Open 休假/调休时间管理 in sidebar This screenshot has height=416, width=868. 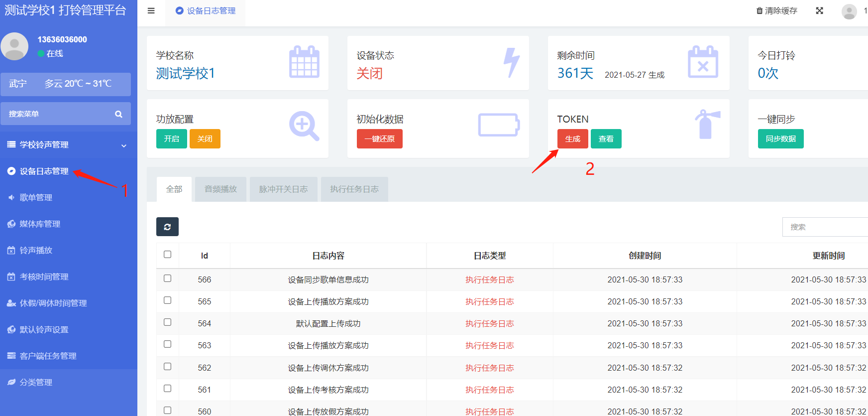point(53,303)
